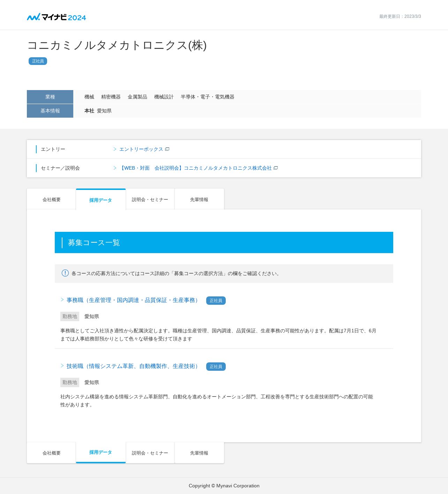Viewport: 448px width, 494px height.
Task: Click the 事務職 course description paragraph
Action: (x=218, y=334)
